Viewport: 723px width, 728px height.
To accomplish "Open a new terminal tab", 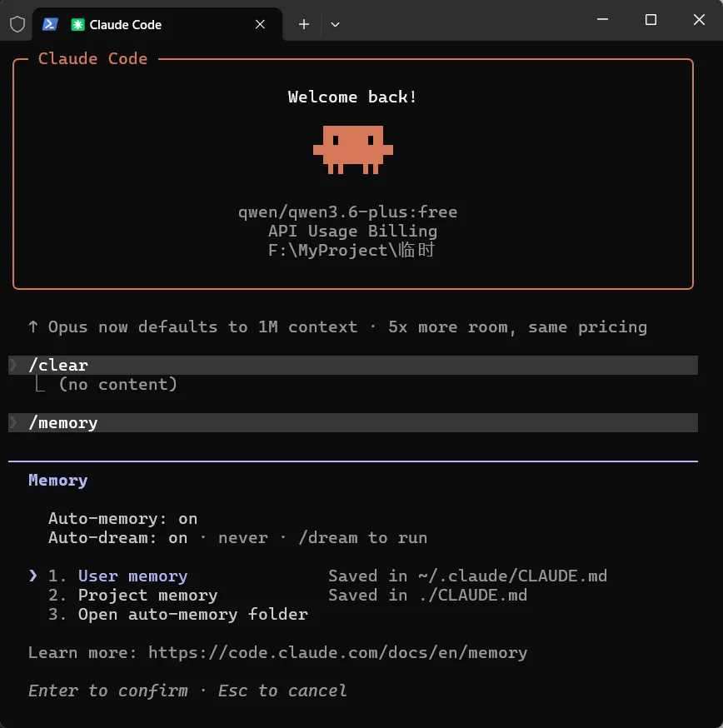I will (304, 24).
